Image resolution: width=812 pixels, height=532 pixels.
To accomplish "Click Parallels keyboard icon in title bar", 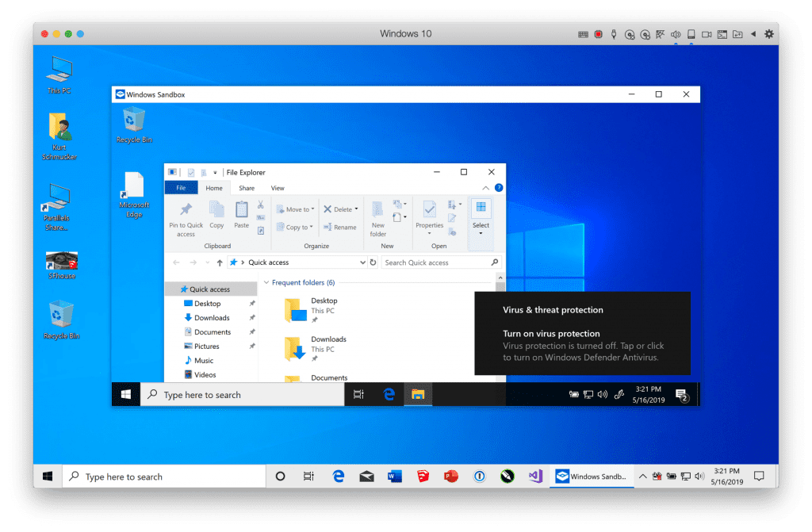I will [583, 34].
